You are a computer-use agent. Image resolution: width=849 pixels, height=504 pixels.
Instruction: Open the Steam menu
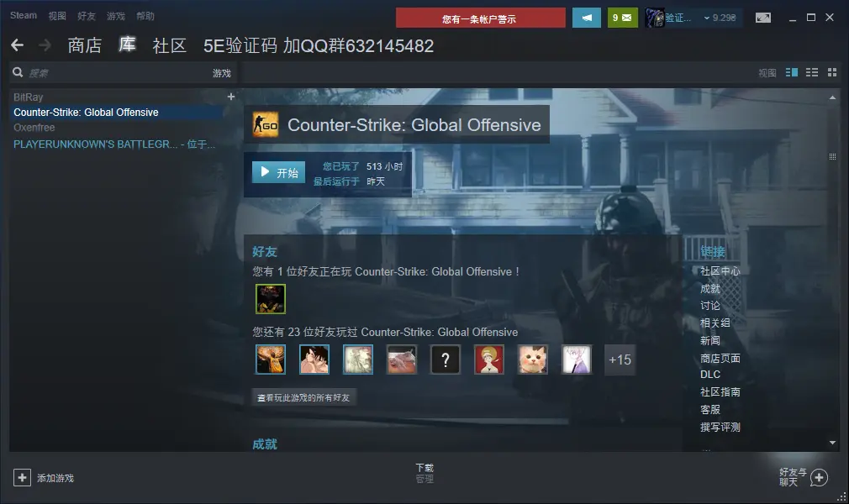(24, 16)
